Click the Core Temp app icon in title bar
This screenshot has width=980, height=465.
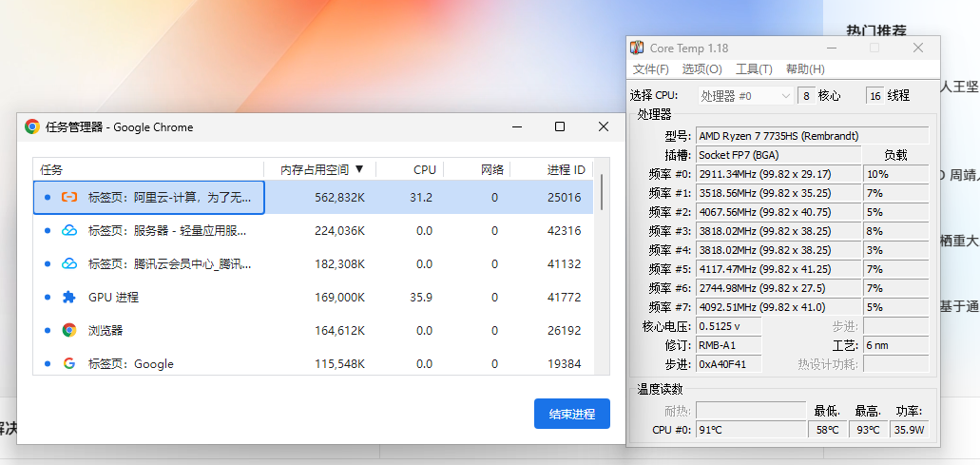(x=638, y=48)
